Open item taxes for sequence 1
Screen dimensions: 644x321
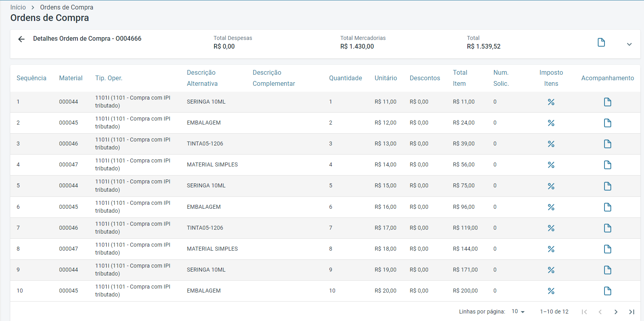551,102
